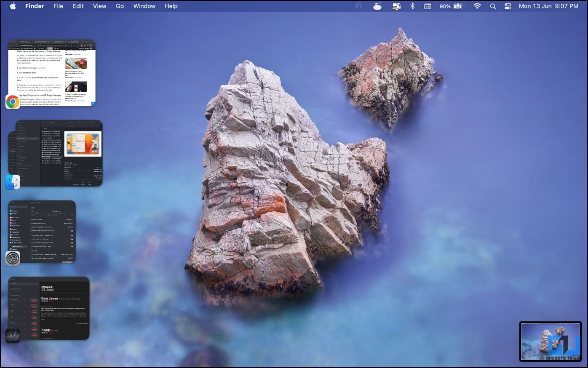
Task: Click the date and time Mon 13 Jun
Action: coord(548,6)
